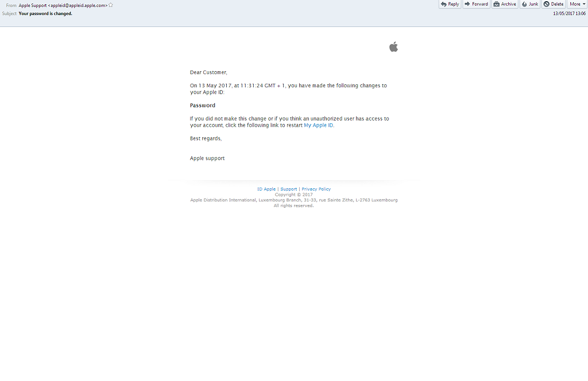The image size is (588, 381).
Task: Open the More actions dropdown
Action: point(577,4)
